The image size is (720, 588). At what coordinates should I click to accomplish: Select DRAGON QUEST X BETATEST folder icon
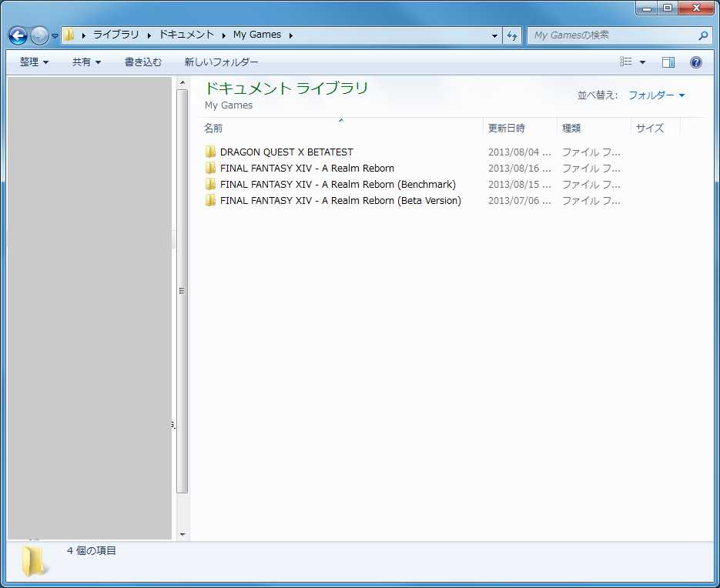(210, 152)
